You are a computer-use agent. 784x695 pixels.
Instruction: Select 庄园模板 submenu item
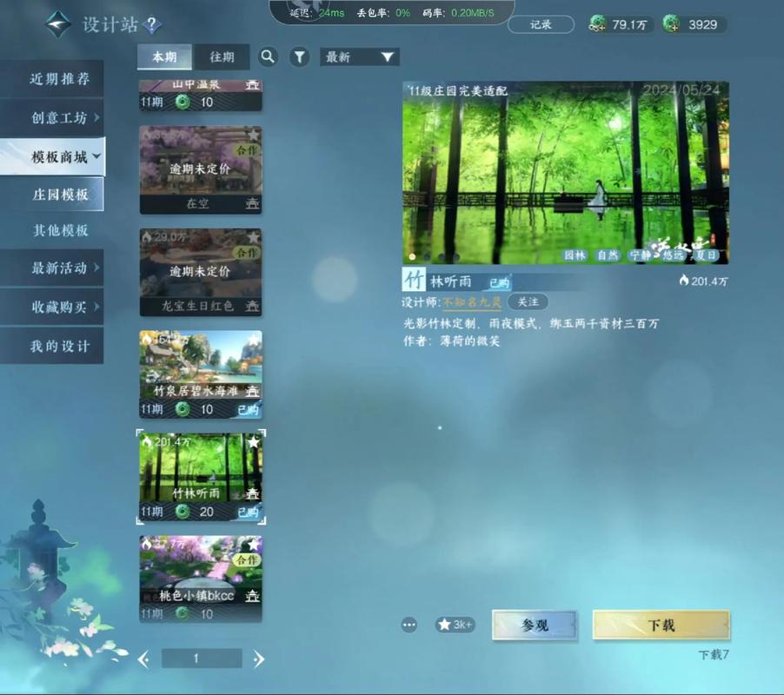(x=52, y=195)
